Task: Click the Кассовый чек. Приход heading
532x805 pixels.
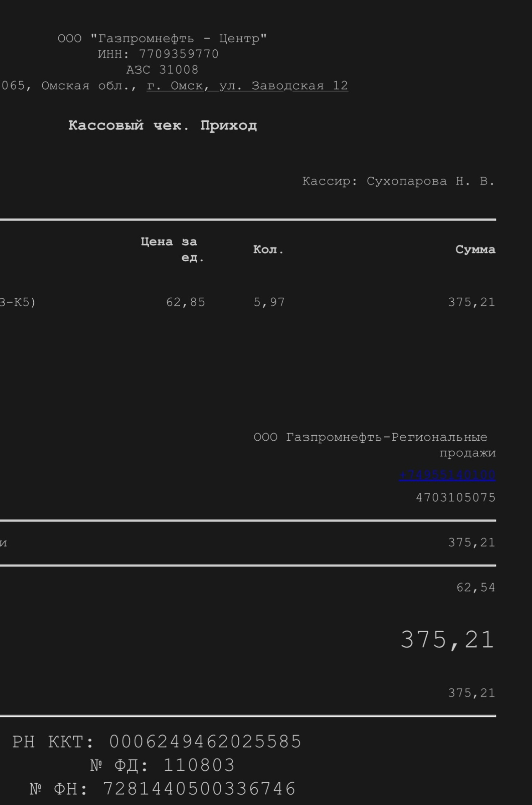Action: 163,126
